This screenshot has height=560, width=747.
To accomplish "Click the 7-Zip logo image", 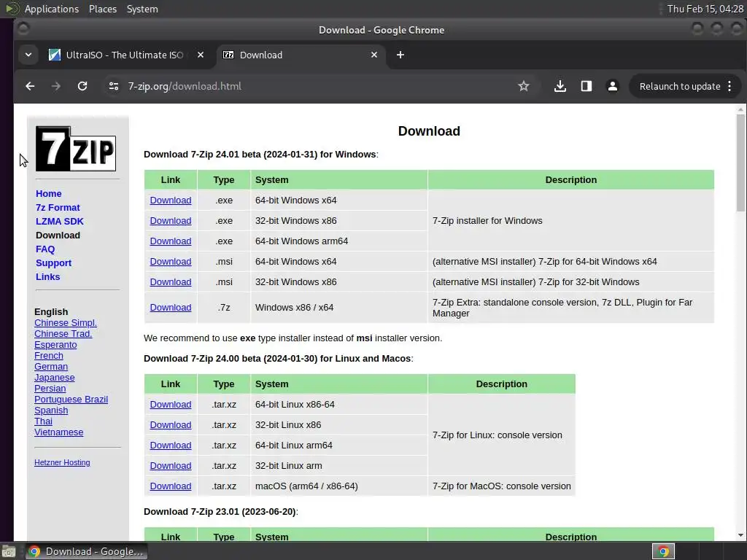I will [x=76, y=149].
